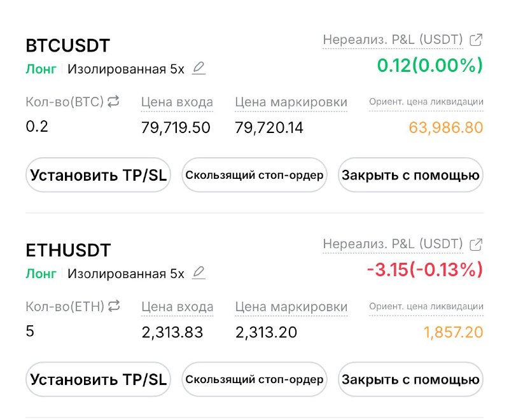The width and height of the screenshot is (509, 420).
Task: Open the BTCUSDT pair title
Action: pos(68,45)
